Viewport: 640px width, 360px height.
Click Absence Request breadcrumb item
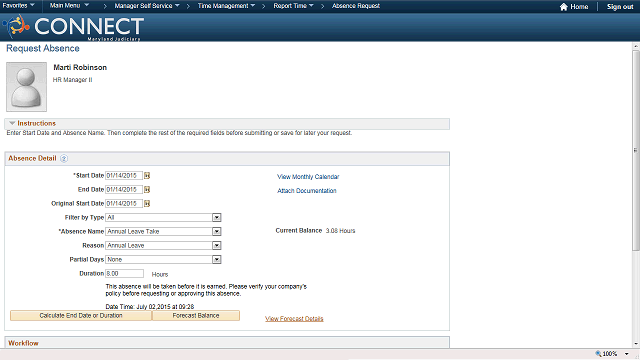[x=356, y=6]
